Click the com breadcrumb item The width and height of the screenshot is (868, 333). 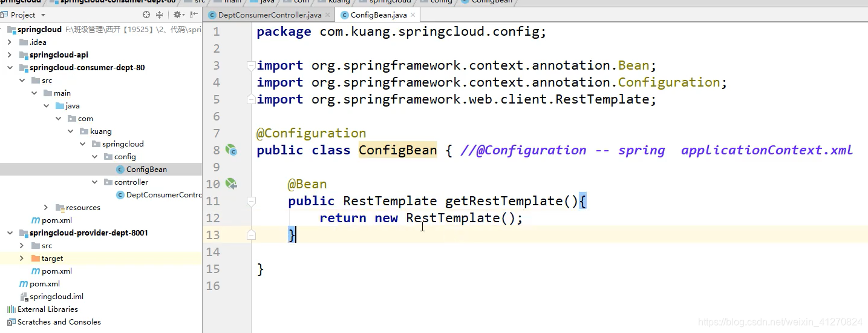301,2
